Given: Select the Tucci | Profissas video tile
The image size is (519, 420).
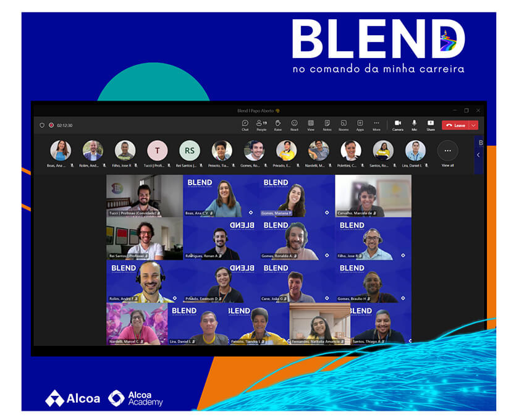Looking at the screenshot, I should tap(145, 196).
